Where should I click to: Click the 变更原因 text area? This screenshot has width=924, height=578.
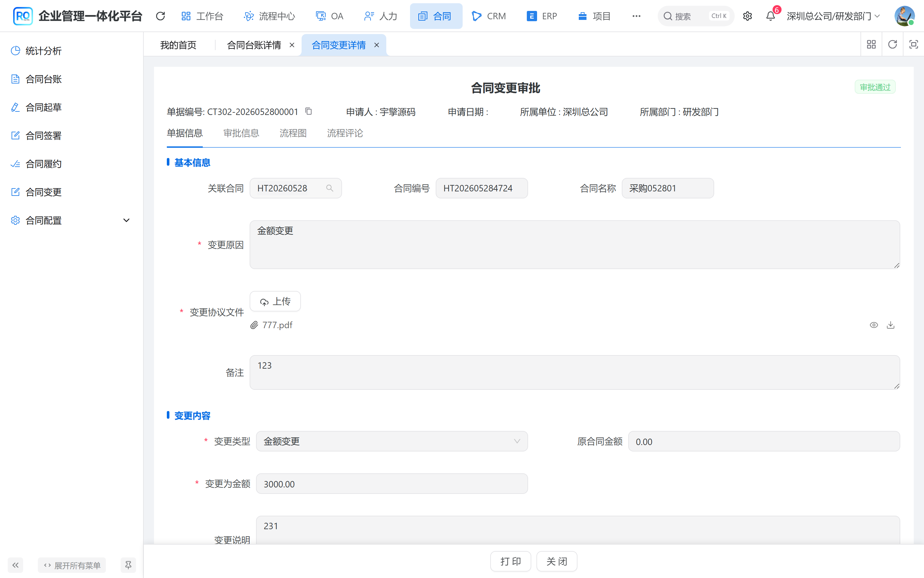click(x=575, y=245)
